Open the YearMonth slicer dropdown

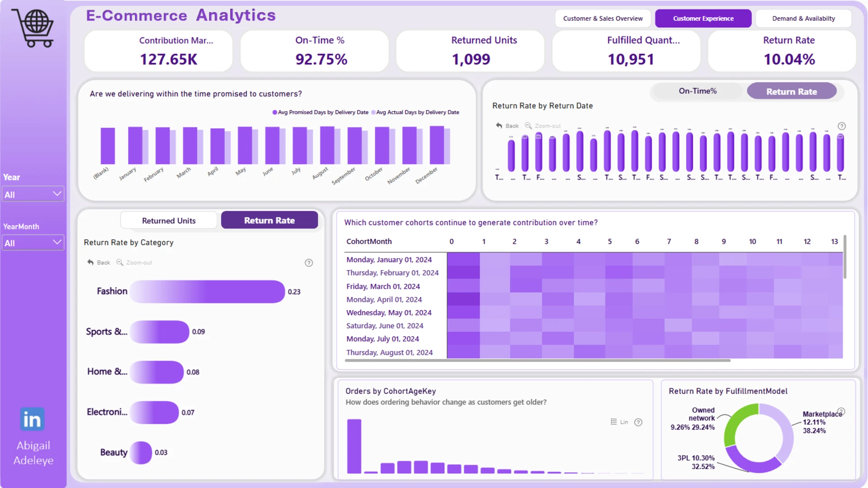[x=33, y=243]
